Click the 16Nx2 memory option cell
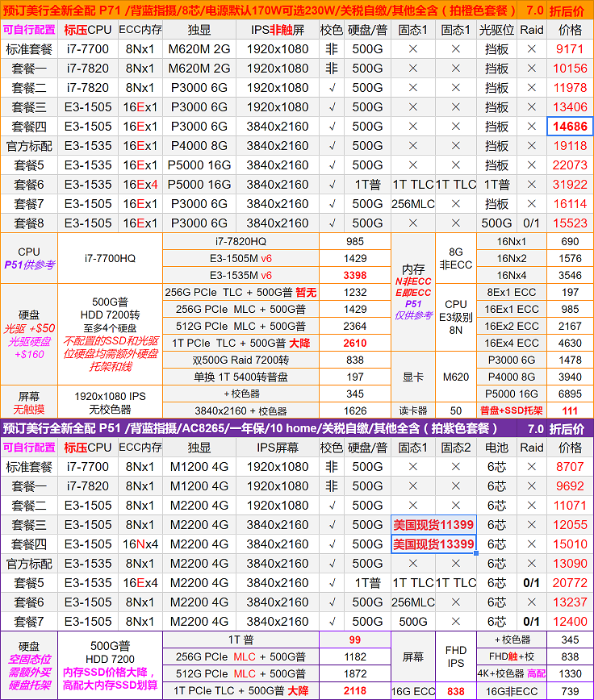The width and height of the screenshot is (594, 700). tap(512, 259)
